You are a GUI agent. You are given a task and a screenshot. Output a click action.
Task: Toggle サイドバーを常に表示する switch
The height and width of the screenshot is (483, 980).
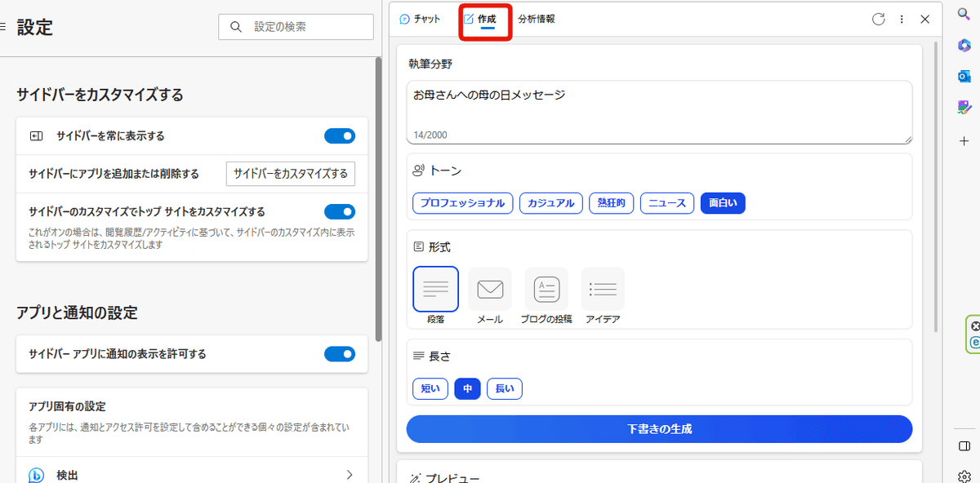coord(340,135)
